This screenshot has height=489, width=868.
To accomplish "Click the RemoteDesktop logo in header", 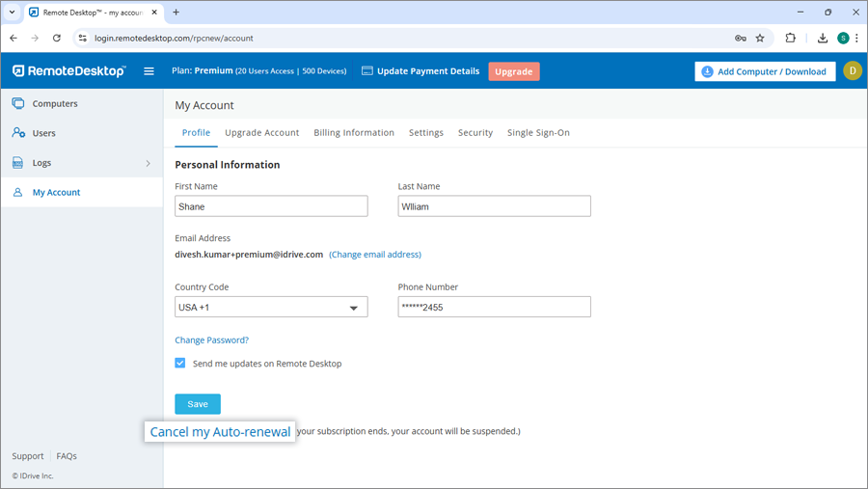I will pyautogui.click(x=68, y=71).
